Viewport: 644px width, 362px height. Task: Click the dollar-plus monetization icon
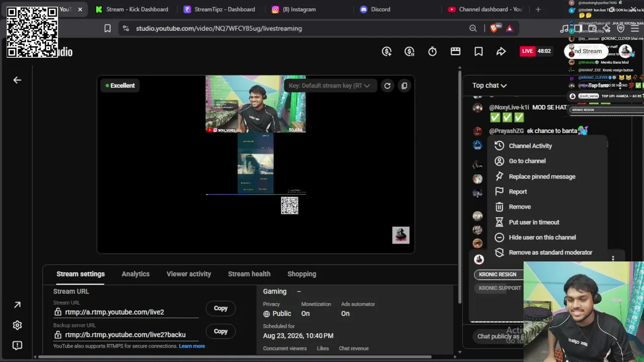pyautogui.click(x=386, y=51)
